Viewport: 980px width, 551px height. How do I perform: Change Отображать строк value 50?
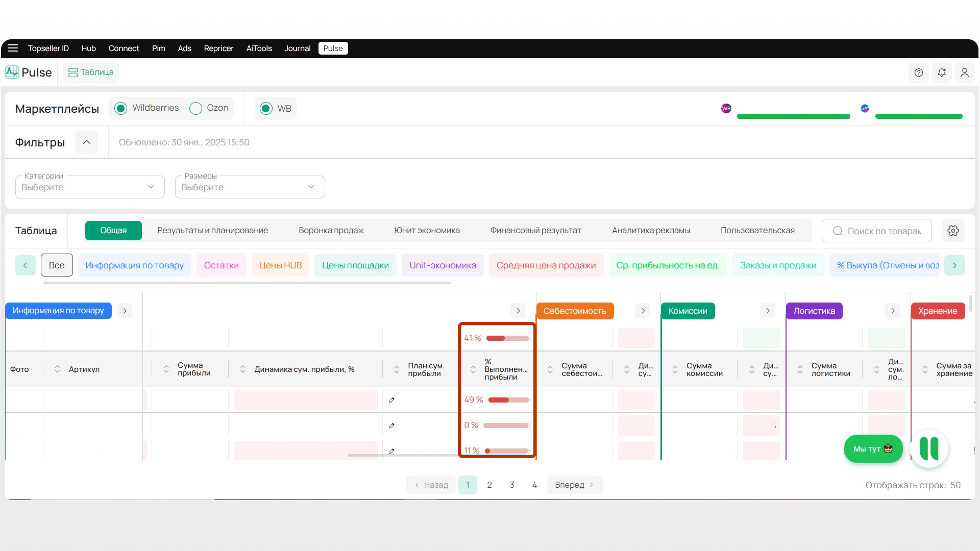point(955,485)
